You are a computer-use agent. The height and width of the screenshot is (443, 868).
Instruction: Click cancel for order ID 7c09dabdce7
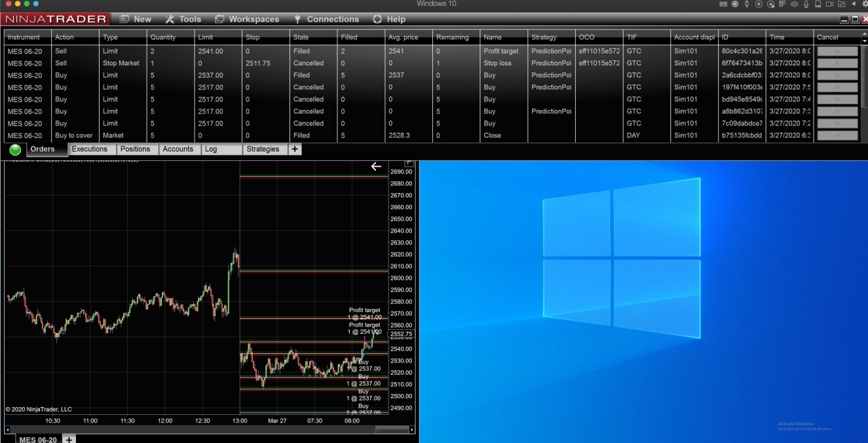(x=837, y=123)
